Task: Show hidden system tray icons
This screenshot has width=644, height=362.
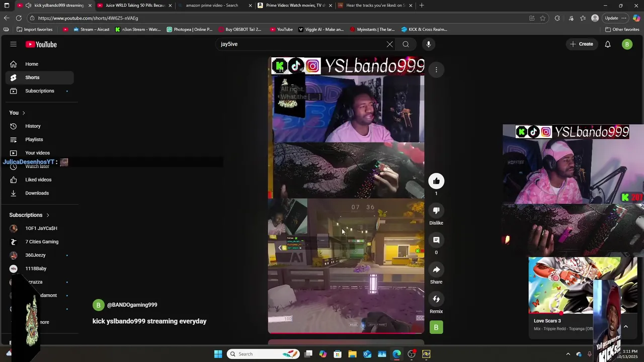Action: 568,354
